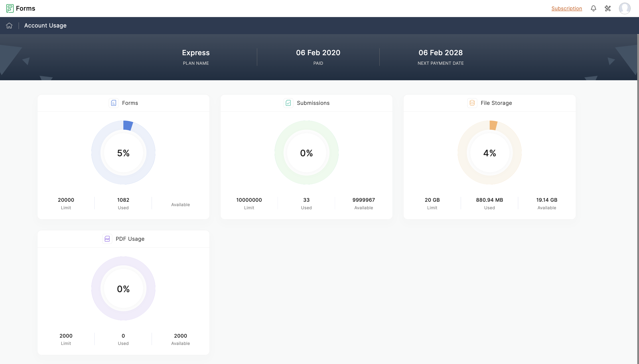Click the Account Usage breadcrumb title
This screenshot has height=364, width=639.
45,25
